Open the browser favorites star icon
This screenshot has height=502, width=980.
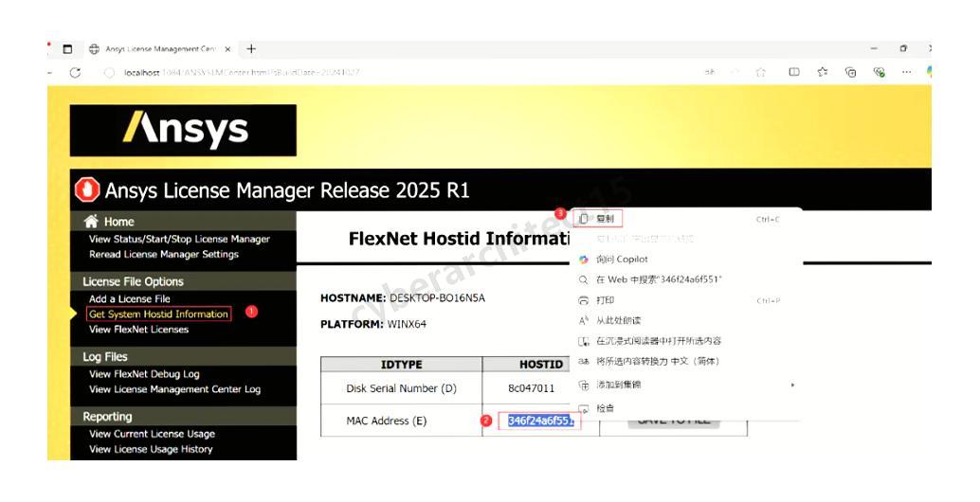(823, 72)
